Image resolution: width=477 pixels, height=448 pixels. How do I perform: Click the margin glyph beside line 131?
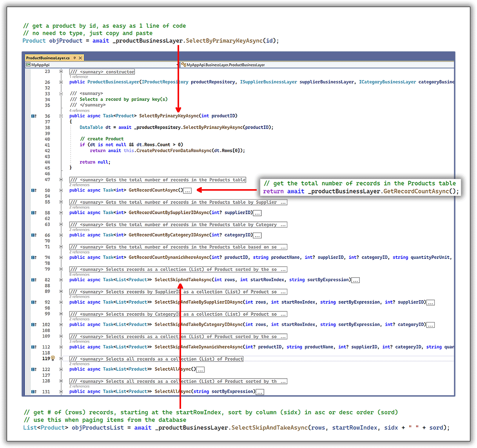[x=34, y=391]
